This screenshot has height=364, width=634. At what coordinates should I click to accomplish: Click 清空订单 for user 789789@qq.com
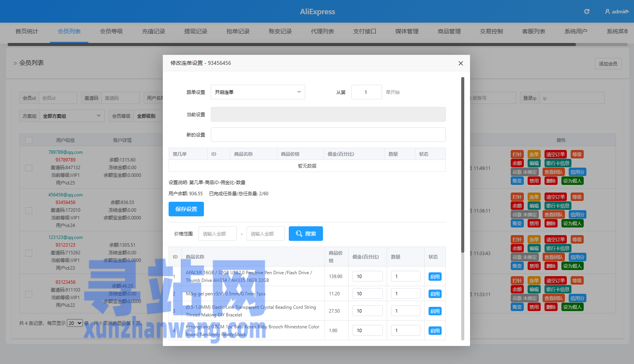click(555, 154)
